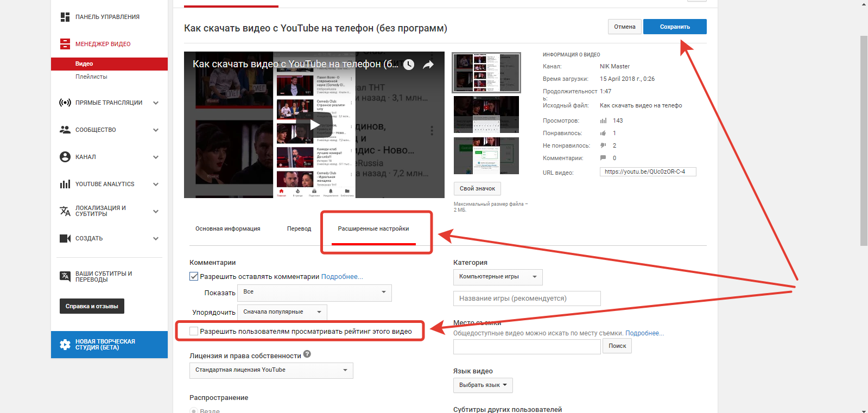
Task: Click the thumbs up icon beside likes
Action: (603, 133)
